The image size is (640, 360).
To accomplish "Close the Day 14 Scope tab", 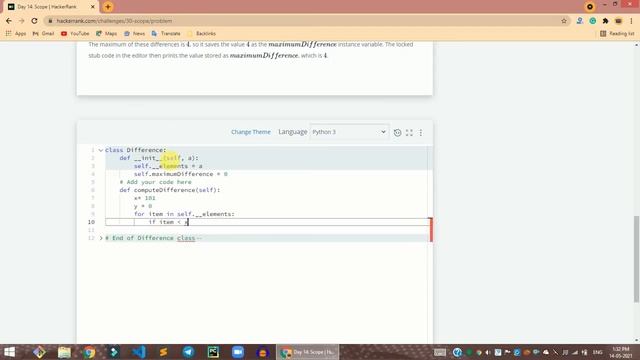I will point(93,7).
